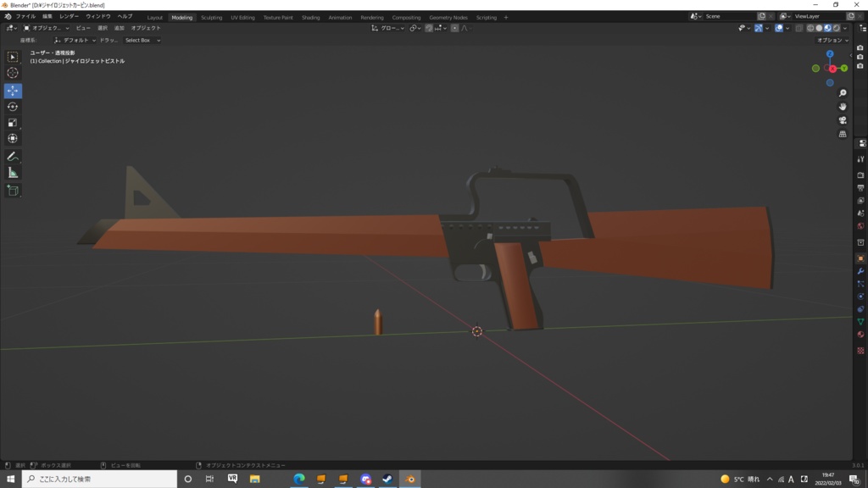868x488 pixels.
Task: Open the レンダー menu
Action: (70, 17)
